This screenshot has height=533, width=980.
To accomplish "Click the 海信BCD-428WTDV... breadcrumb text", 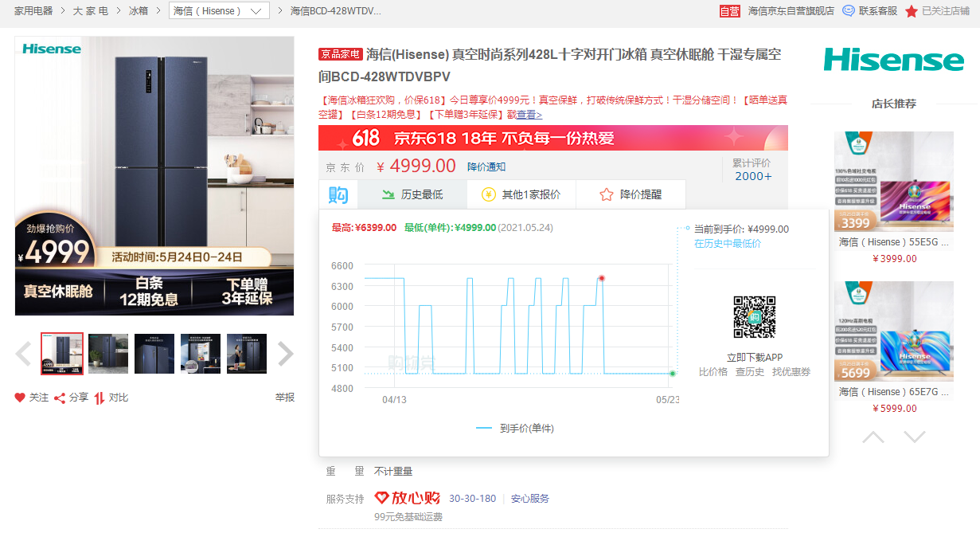I will [x=335, y=11].
